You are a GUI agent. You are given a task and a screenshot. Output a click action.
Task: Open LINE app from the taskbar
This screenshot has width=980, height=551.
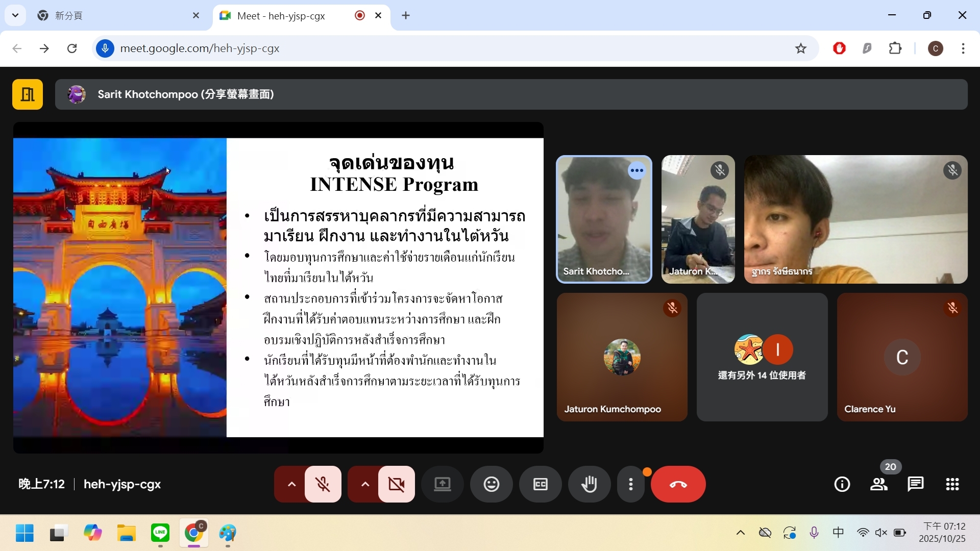point(160,533)
